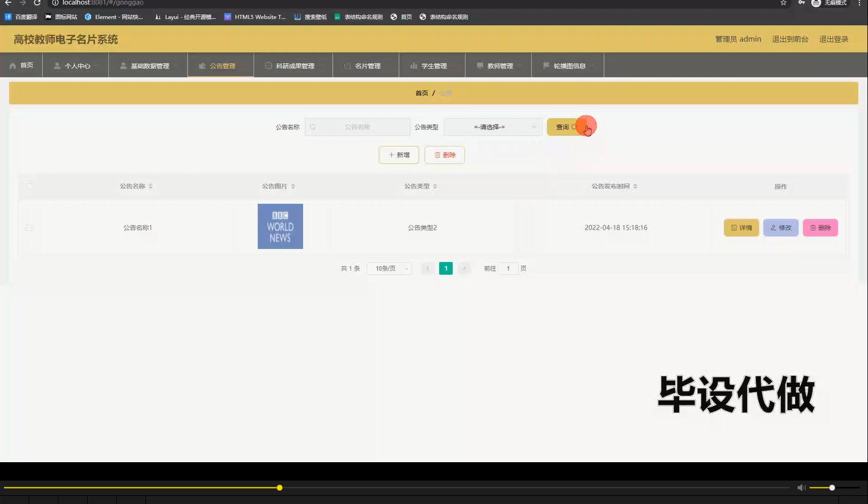Open the =-请选择-= announcement type dropdown

(x=492, y=127)
